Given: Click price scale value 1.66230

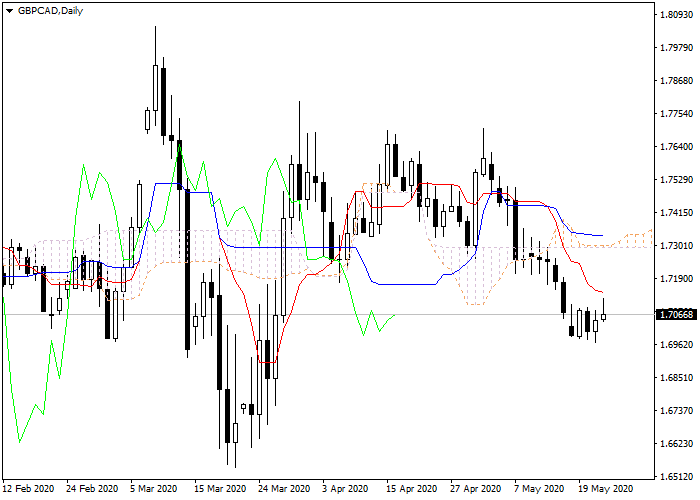Looking at the screenshot, I should pyautogui.click(x=676, y=444).
